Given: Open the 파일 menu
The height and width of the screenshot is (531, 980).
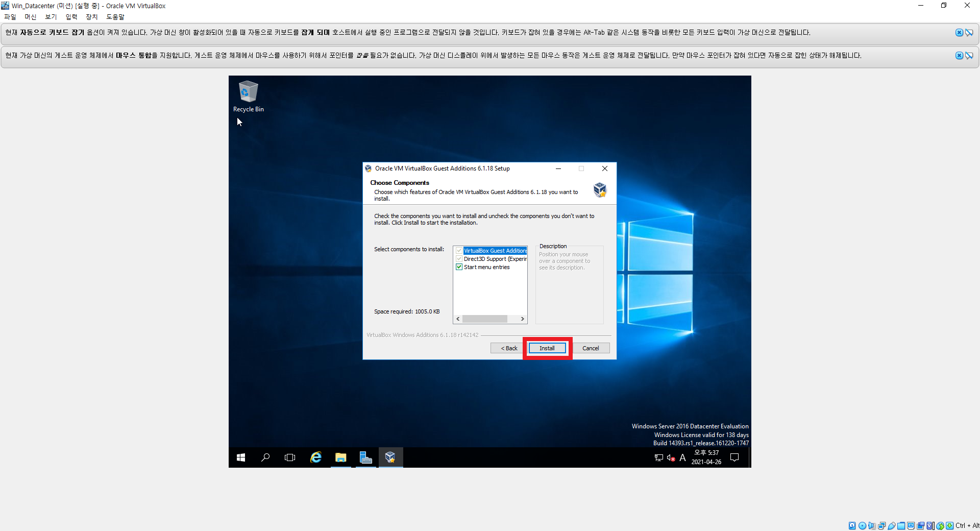Looking at the screenshot, I should pyautogui.click(x=10, y=17).
